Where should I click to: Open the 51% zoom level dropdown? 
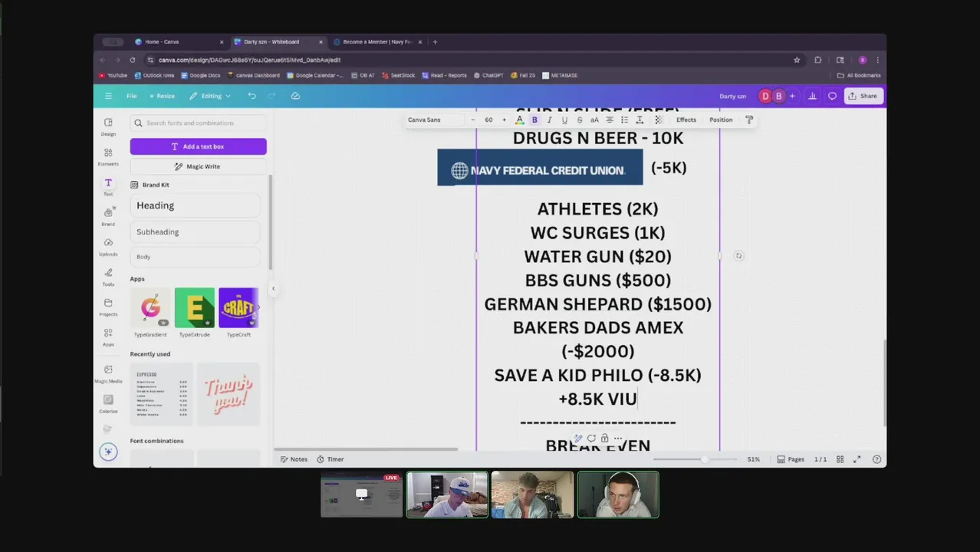point(753,459)
